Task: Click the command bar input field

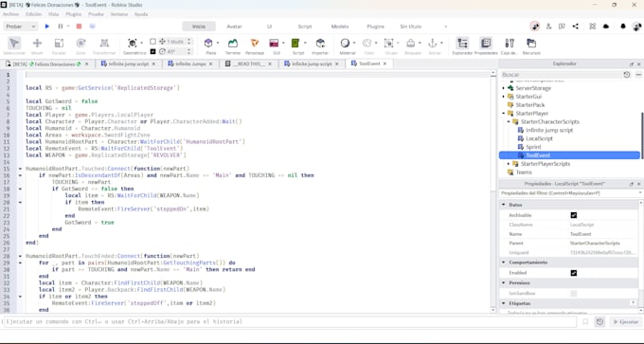Action: click(290, 322)
